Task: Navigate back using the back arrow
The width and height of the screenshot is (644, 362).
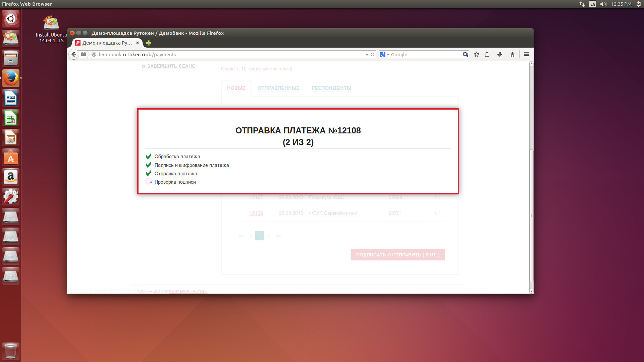Action: [74, 54]
